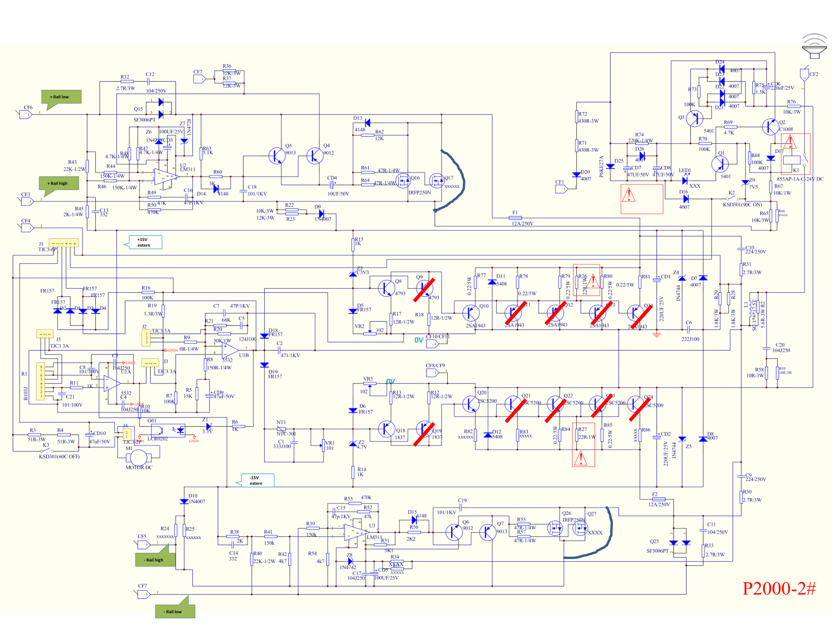Screen dimensions: 840x630
Task: Click the crossed-out Q9 transistor
Action: coord(424,289)
